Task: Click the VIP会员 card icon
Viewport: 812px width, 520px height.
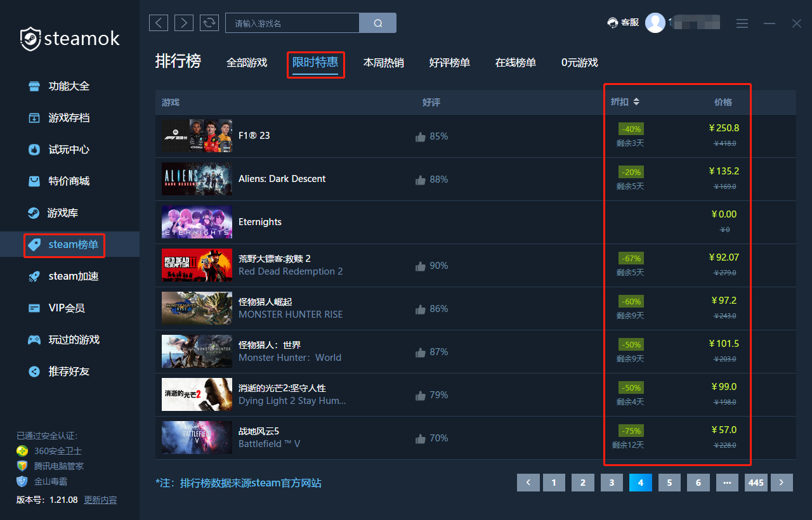Action: [34, 308]
